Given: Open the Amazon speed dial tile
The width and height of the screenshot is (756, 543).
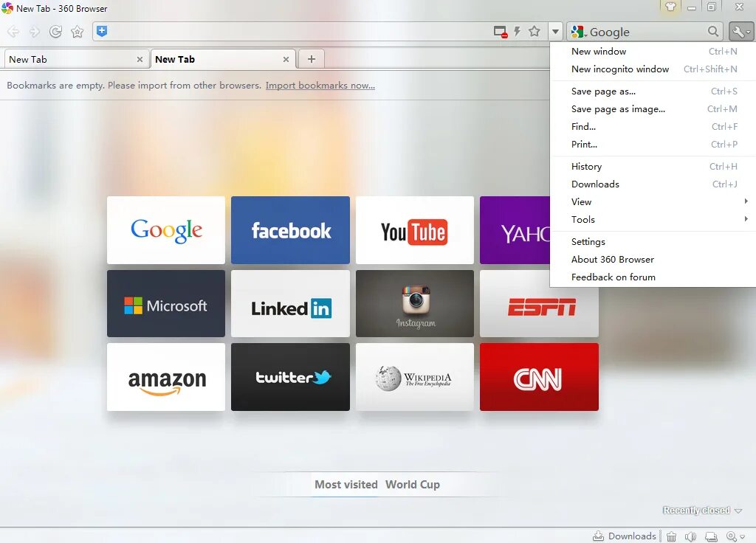Looking at the screenshot, I should 166,377.
